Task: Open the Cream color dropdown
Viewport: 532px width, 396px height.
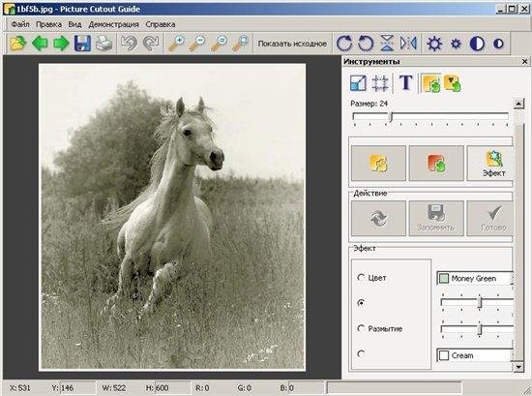Action: (x=475, y=355)
